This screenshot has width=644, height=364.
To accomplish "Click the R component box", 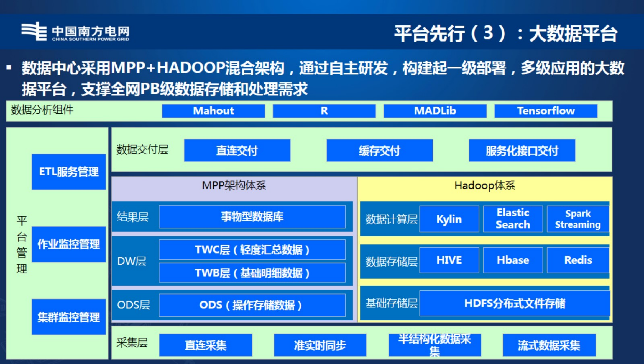I will (x=324, y=111).
